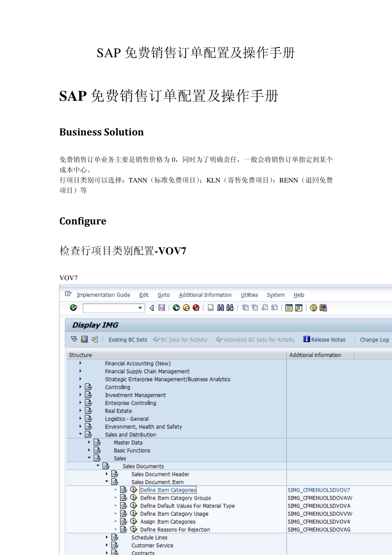Collapse the Sales and Distribution node

coord(80,434)
